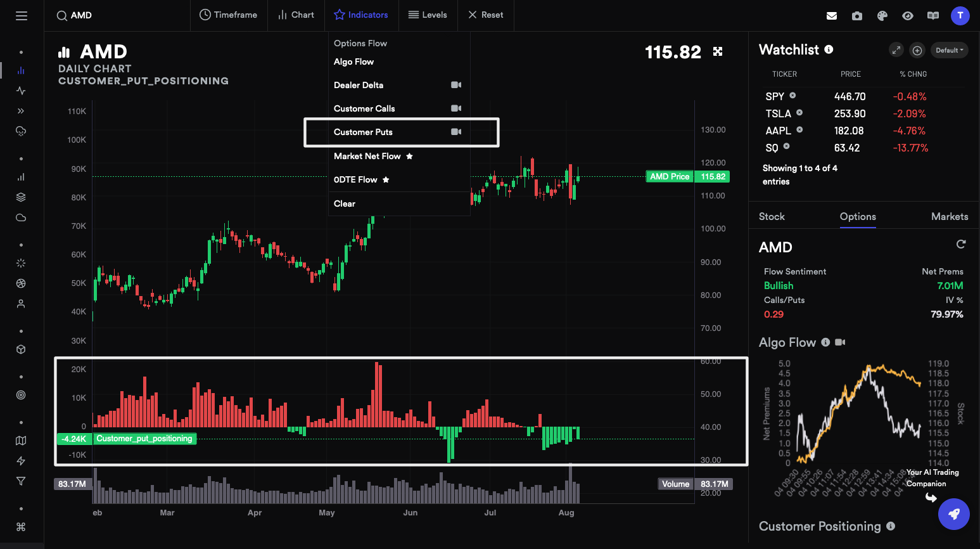Screen dimensions: 980x549
Task: Play the Dealer Delta video icon
Action: click(456, 85)
